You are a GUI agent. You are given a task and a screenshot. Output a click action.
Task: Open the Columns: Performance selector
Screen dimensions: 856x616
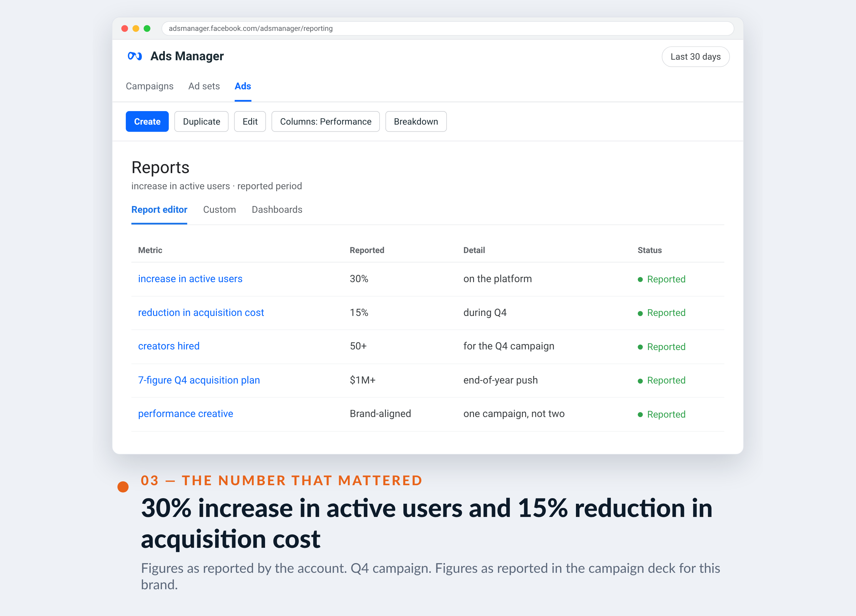[325, 122]
